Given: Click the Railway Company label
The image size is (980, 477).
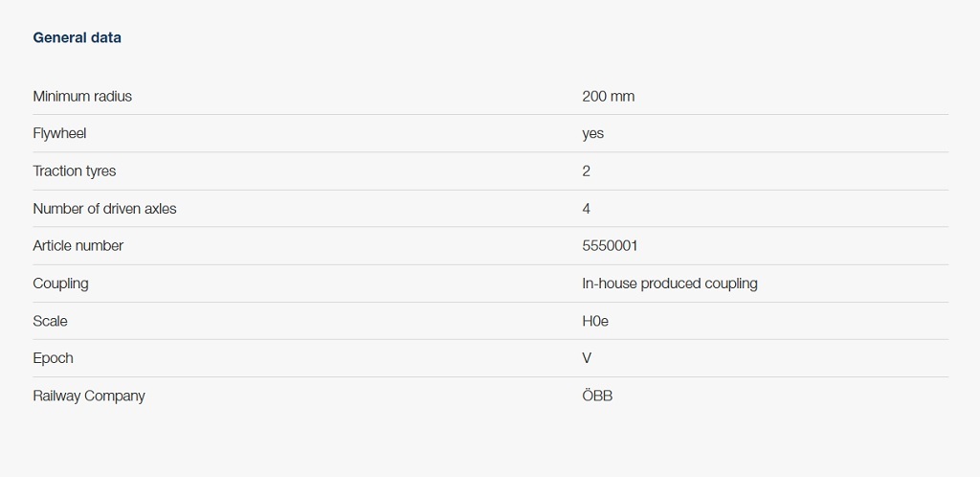Looking at the screenshot, I should coord(89,396).
